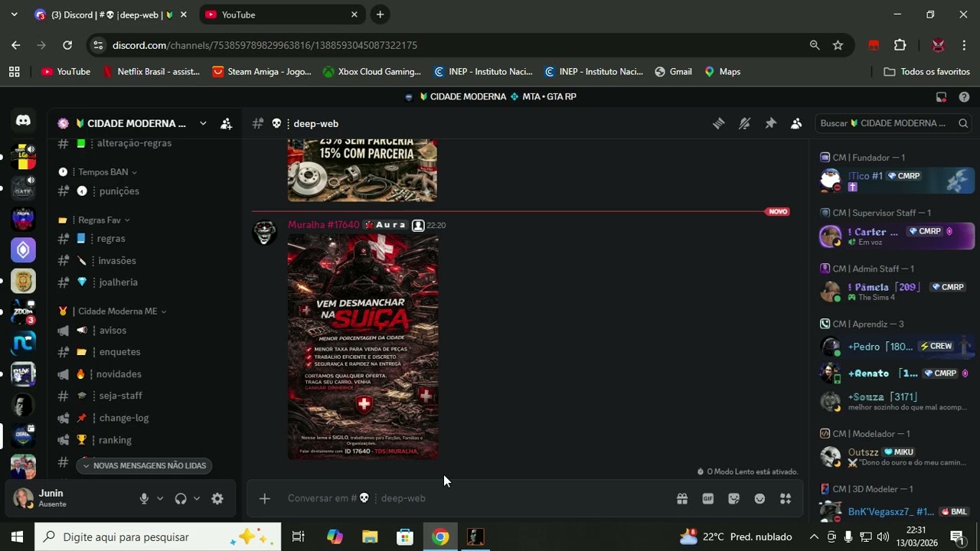
Task: Open Chrome tab search dropdown arrow
Action: pyautogui.click(x=14, y=15)
